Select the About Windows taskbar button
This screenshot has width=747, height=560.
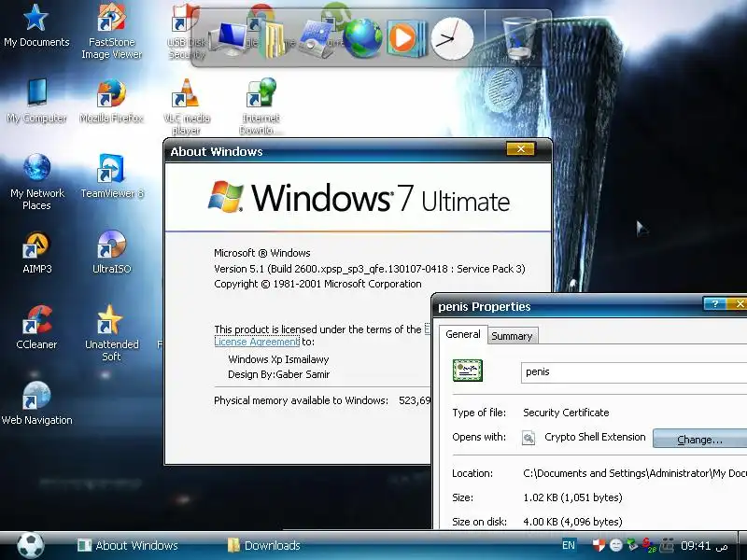tap(128, 545)
